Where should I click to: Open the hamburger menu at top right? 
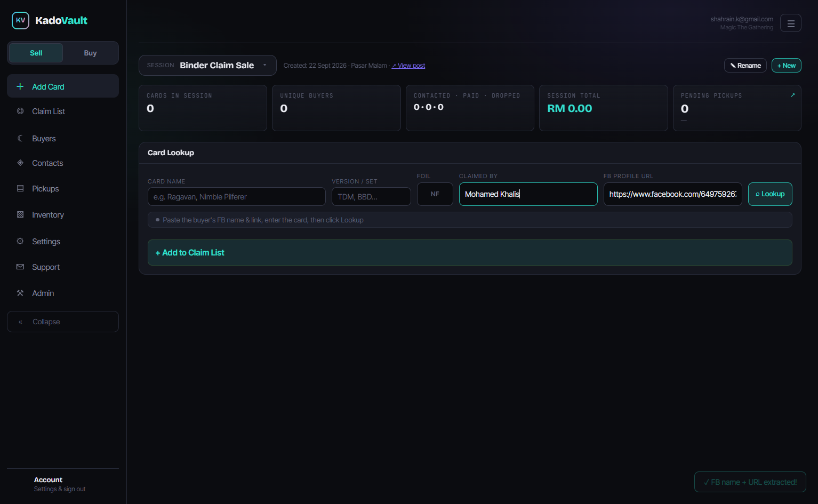coord(791,23)
